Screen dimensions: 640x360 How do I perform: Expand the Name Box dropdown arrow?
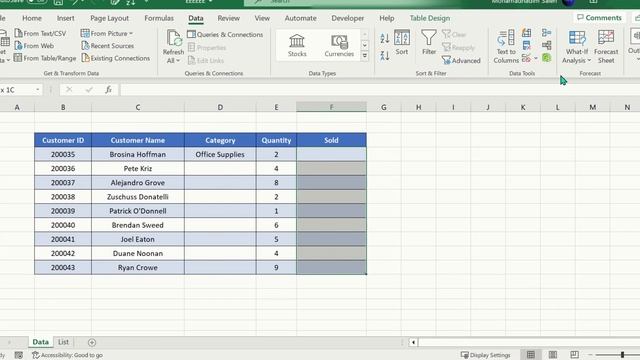[x=38, y=89]
